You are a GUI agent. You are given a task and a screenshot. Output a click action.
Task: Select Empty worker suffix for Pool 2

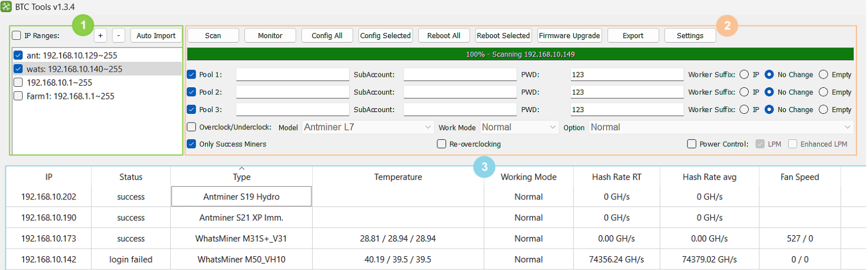823,92
